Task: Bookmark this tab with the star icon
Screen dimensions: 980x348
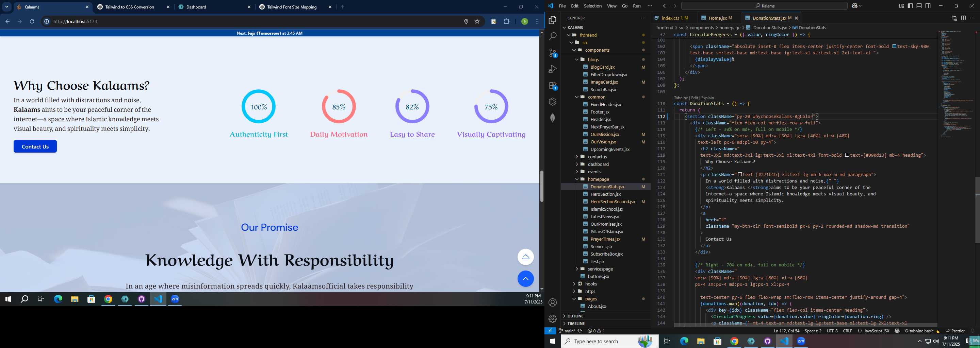Action: point(477,22)
